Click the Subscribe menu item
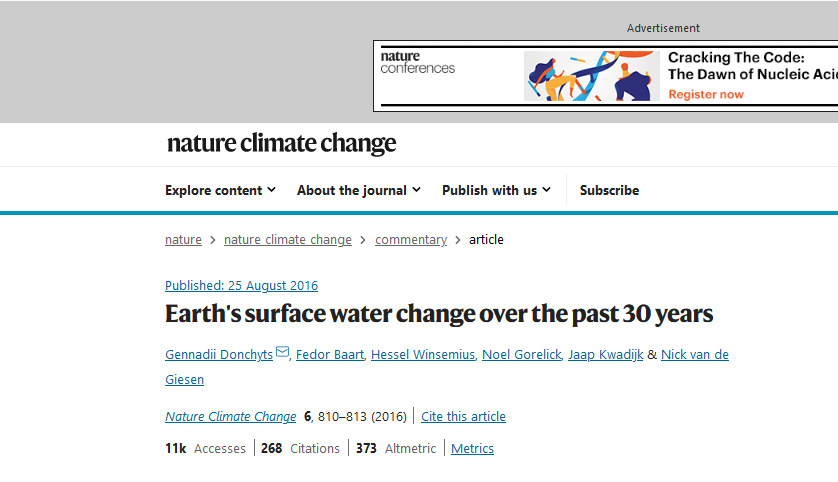Viewport: 838px width, 482px height. pos(609,190)
